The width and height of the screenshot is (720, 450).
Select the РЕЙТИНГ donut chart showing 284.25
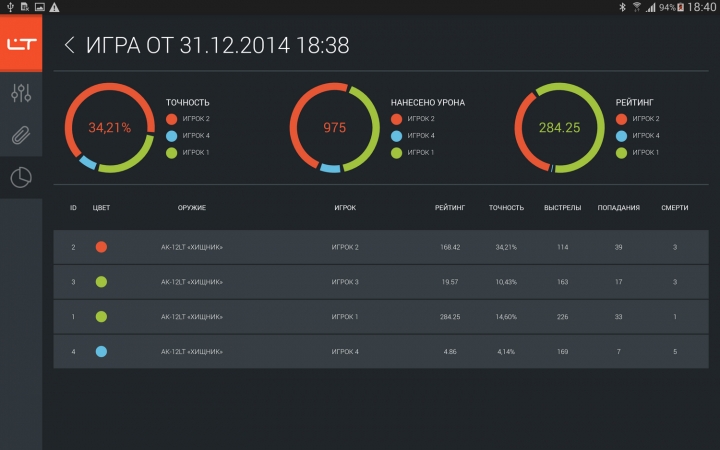click(x=559, y=128)
